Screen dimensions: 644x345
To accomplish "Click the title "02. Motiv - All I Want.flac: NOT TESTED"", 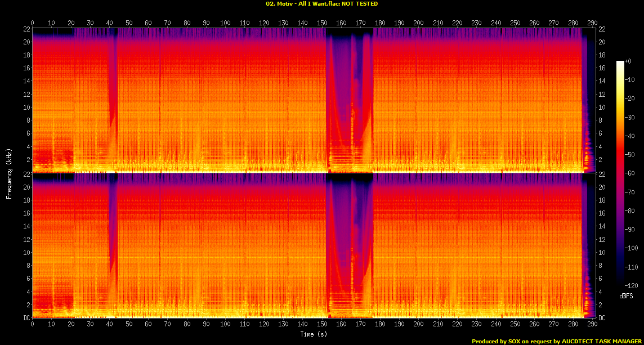I will point(322,4).
